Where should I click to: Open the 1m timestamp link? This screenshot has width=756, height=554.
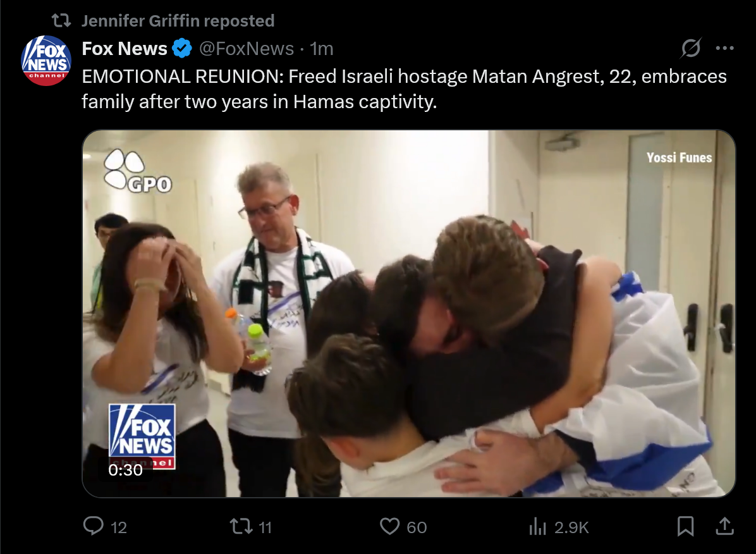coord(322,48)
